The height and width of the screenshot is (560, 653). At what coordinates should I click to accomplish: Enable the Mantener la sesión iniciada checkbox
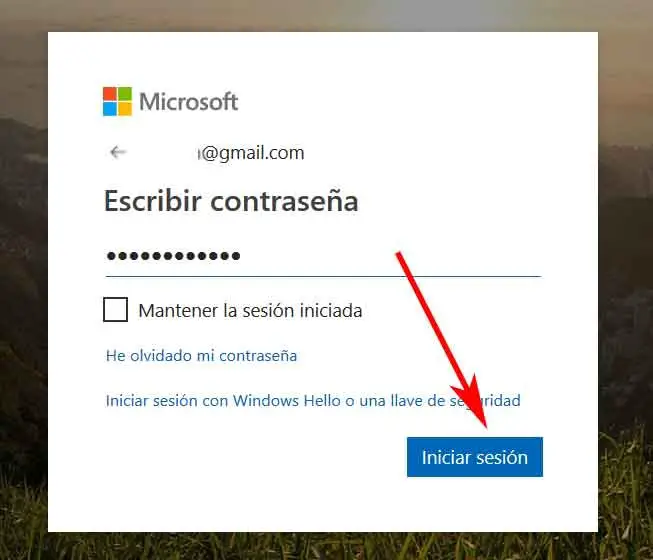(x=115, y=309)
